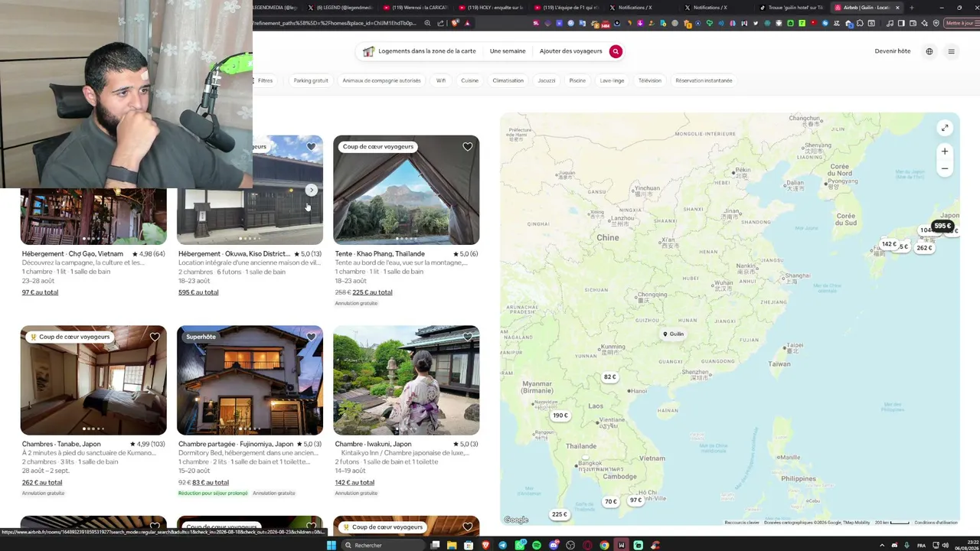Show next photo of Okuwa listing

[311, 190]
